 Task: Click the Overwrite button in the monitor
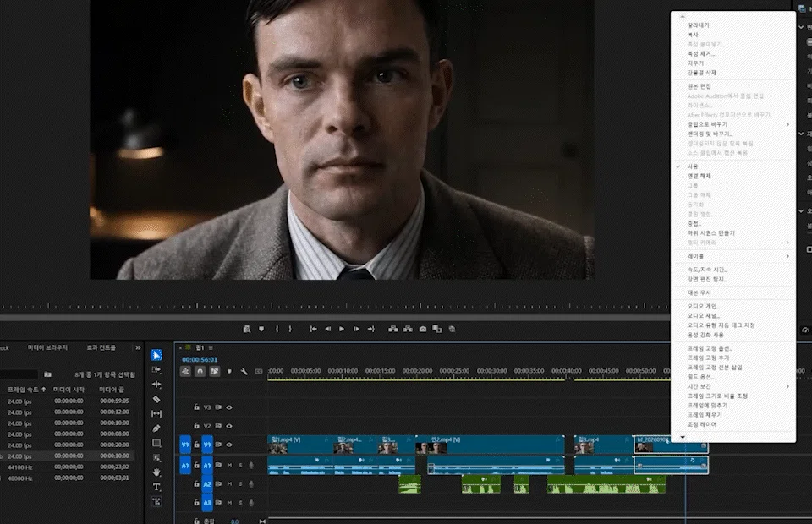tap(408, 329)
